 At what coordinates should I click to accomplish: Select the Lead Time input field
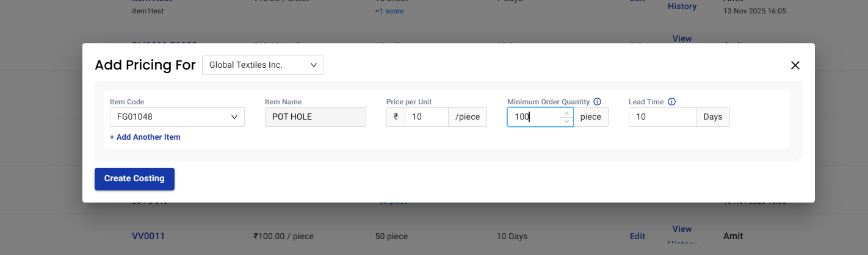pos(662,117)
